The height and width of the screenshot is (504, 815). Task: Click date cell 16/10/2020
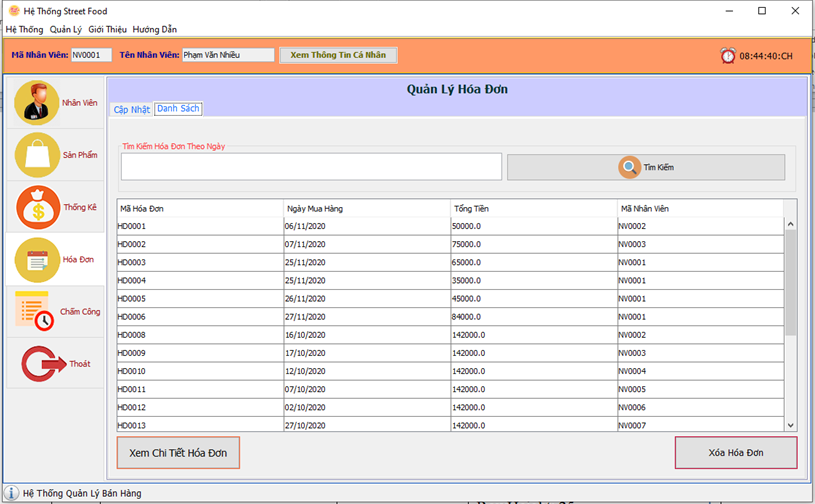[367, 335]
